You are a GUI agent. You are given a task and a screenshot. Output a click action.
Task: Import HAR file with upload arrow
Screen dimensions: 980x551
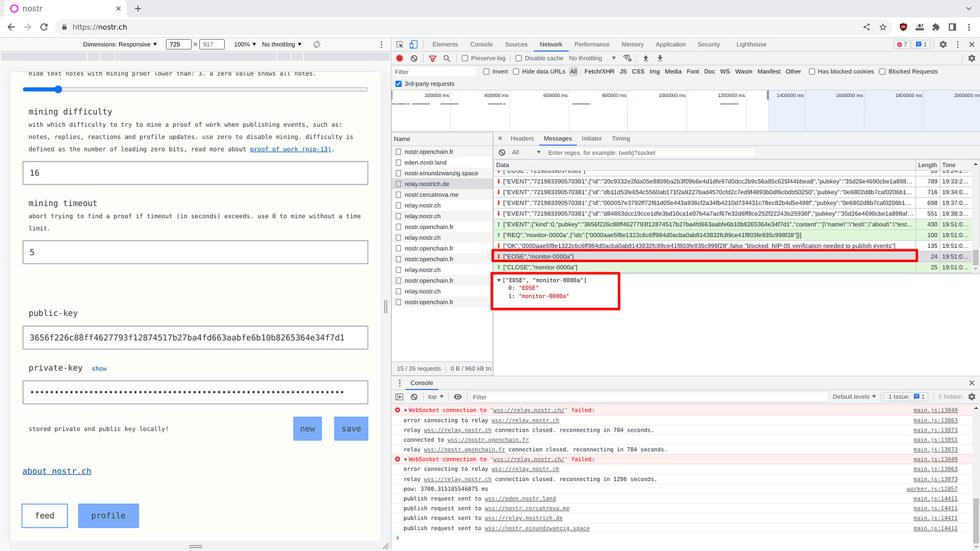(x=645, y=58)
